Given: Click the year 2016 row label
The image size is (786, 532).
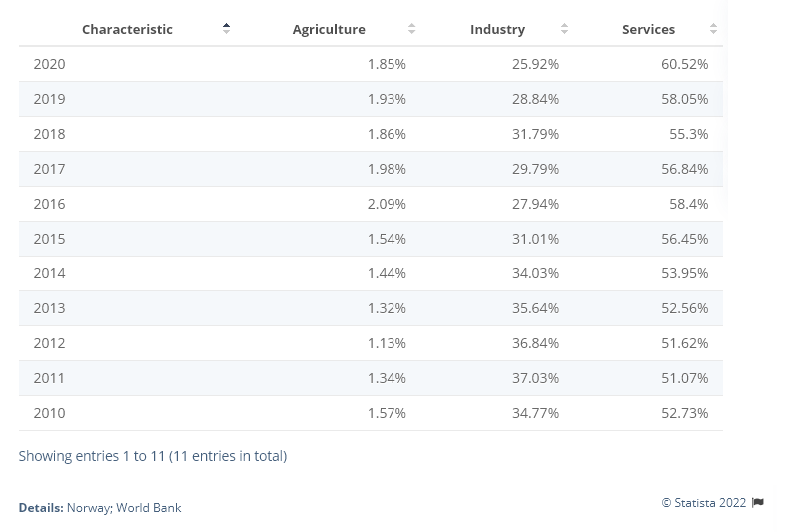Looking at the screenshot, I should [x=49, y=204].
